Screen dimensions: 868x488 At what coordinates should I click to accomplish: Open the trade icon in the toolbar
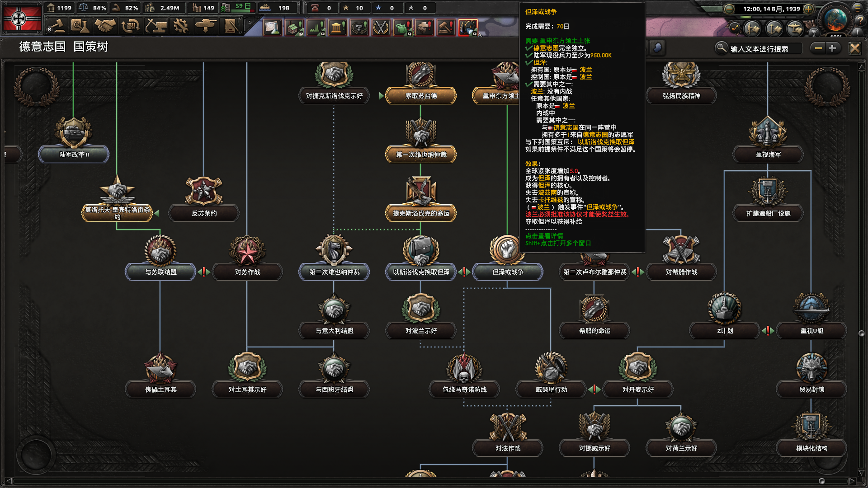(x=131, y=26)
